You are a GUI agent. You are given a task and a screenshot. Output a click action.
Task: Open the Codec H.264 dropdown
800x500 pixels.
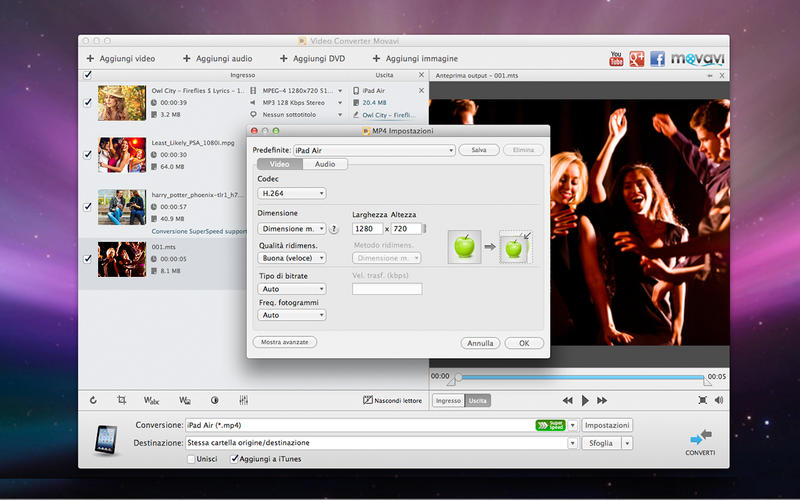click(x=292, y=193)
